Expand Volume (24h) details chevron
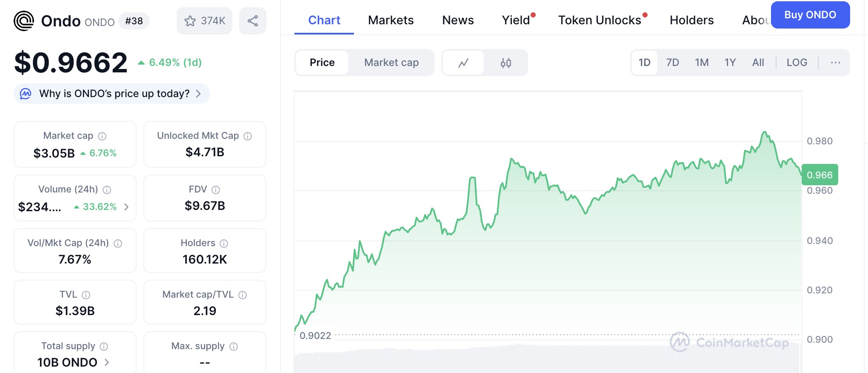Image resolution: width=868 pixels, height=373 pixels. coord(126,207)
